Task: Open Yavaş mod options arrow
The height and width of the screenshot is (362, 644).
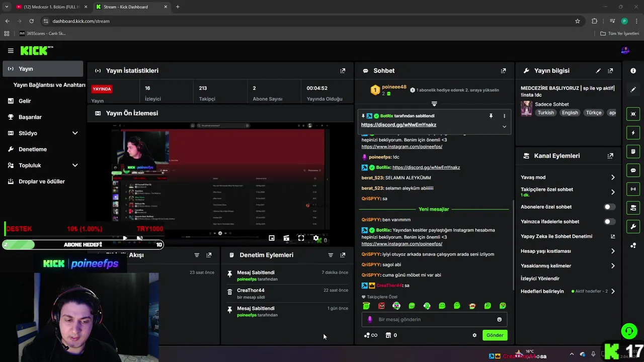Action: click(613, 177)
